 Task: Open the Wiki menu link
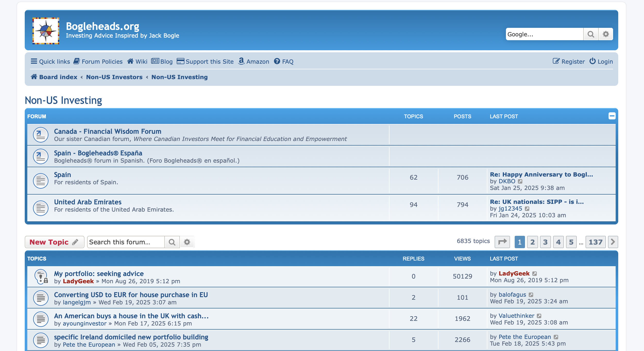[x=137, y=62]
